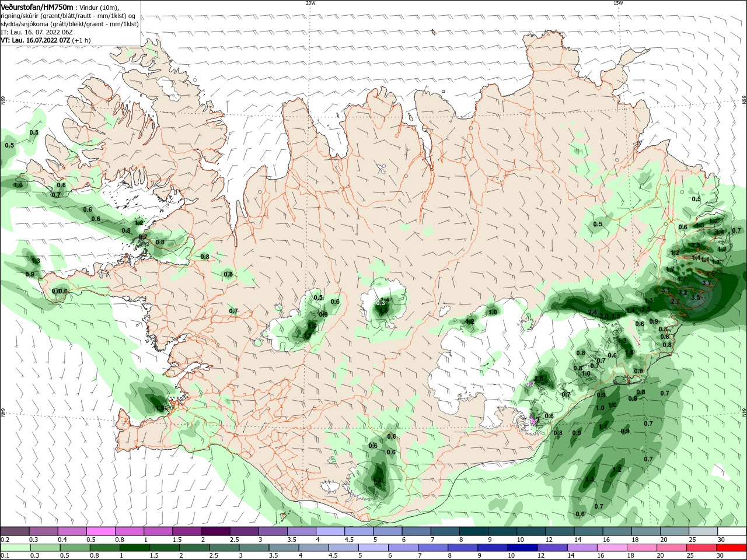The image size is (747, 560).
Task: Click the Veðurstofan/HM750m title text
Action: (37, 6)
